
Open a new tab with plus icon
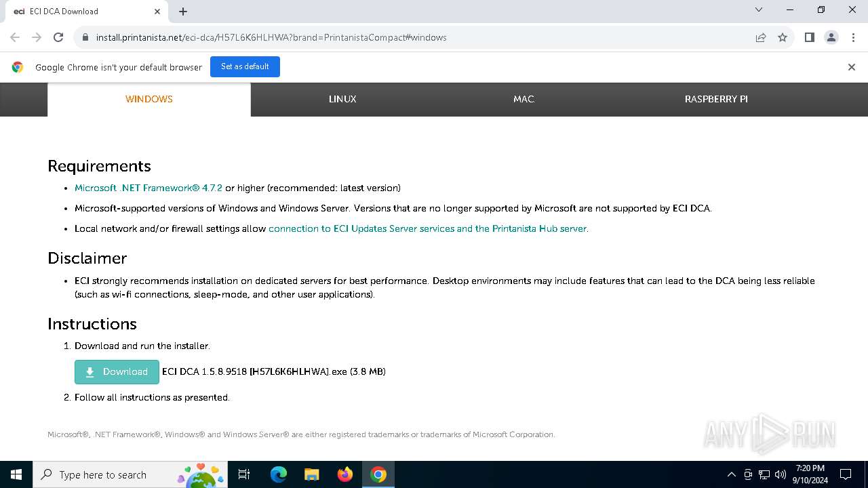point(183,11)
